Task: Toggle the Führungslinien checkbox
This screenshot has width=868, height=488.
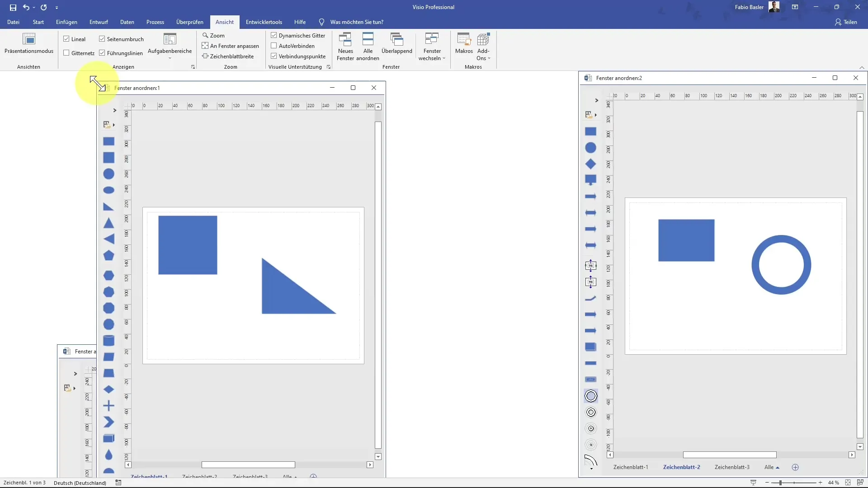Action: pyautogui.click(x=102, y=53)
